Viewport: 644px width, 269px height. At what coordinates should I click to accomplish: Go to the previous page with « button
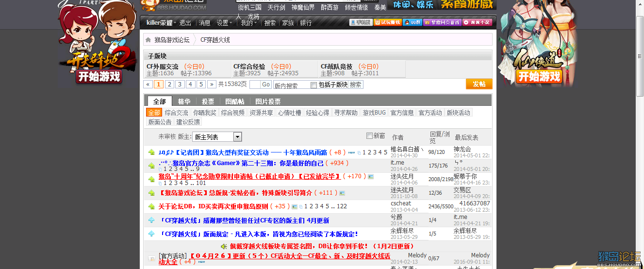148,84
